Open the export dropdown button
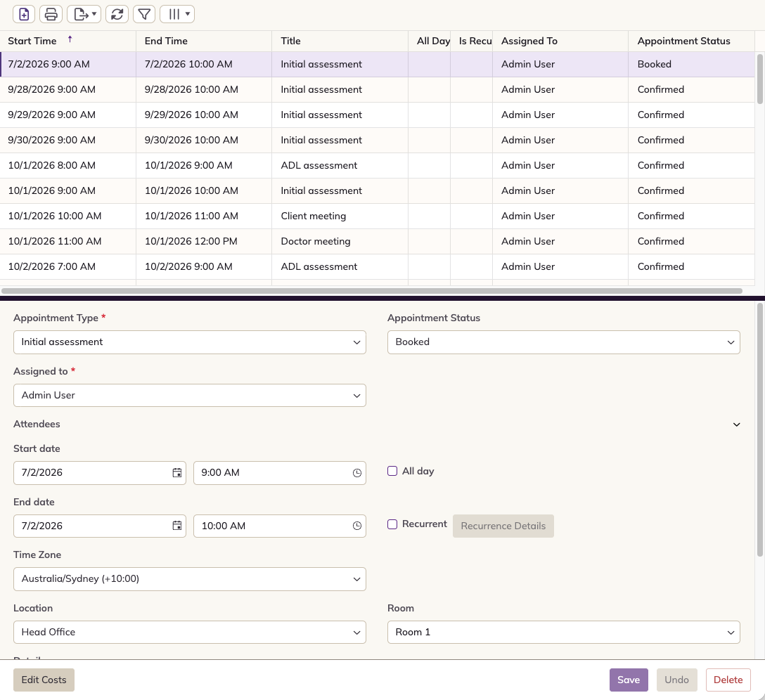This screenshot has width=765, height=700. [x=84, y=14]
